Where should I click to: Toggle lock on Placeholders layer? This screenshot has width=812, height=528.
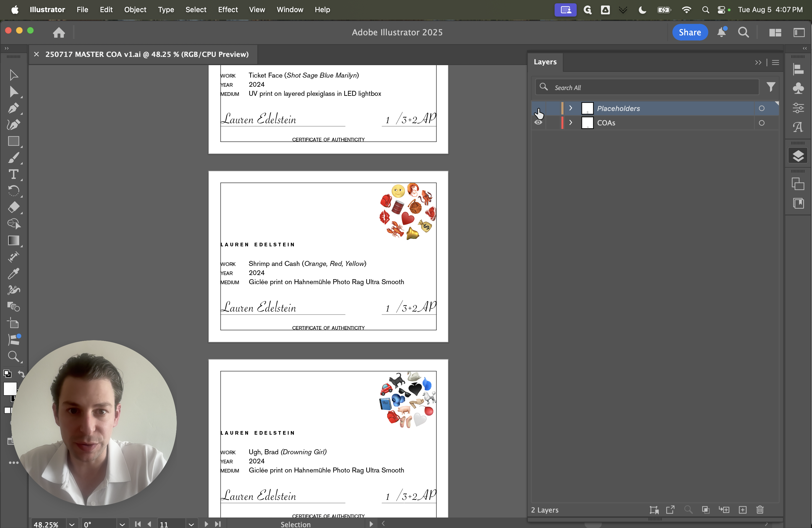(x=553, y=108)
